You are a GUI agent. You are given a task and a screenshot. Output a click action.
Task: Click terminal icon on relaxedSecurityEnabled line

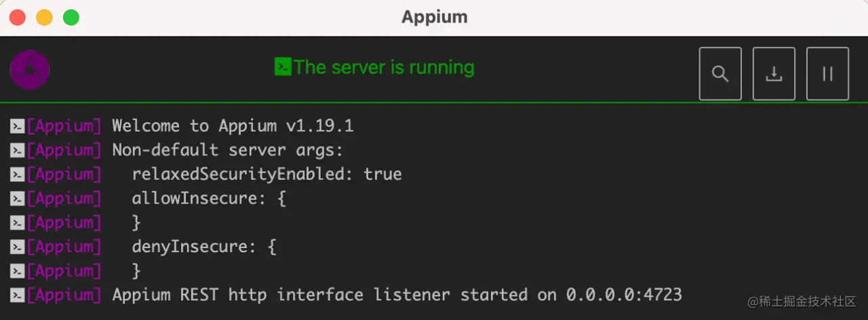tap(18, 175)
